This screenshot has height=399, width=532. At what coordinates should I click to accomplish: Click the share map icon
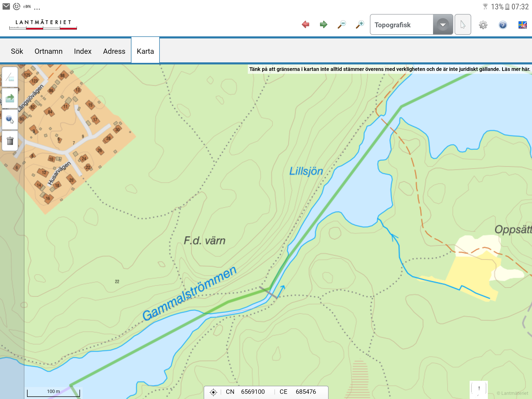[x=10, y=98]
